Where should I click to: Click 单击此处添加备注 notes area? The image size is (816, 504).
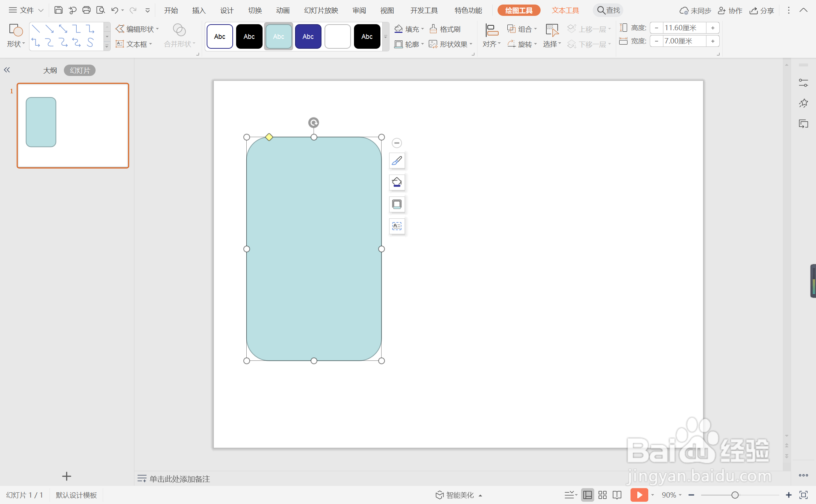click(179, 479)
